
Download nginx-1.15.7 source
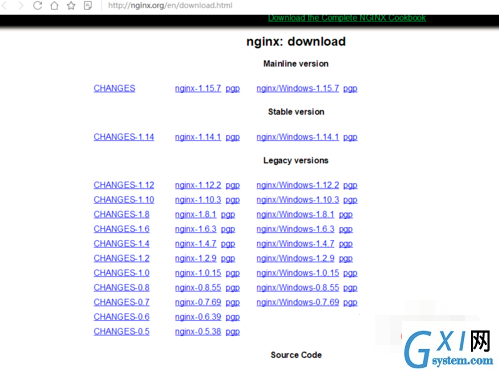198,88
